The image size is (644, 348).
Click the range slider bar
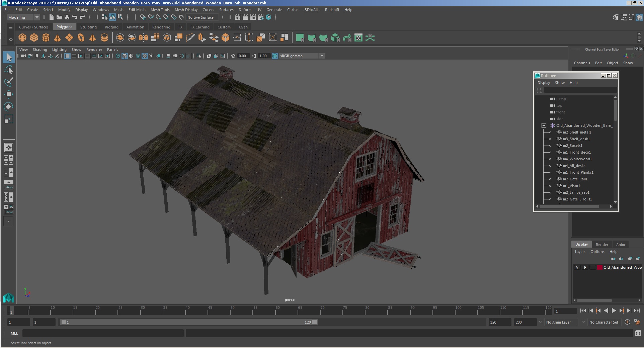(x=189, y=322)
